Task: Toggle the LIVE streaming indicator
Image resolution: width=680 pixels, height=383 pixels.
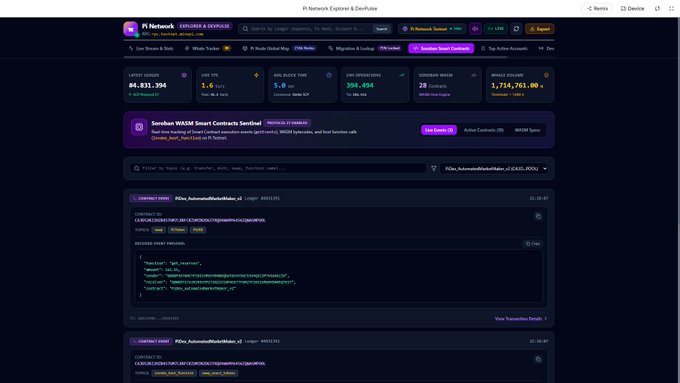Action: pyautogui.click(x=496, y=29)
